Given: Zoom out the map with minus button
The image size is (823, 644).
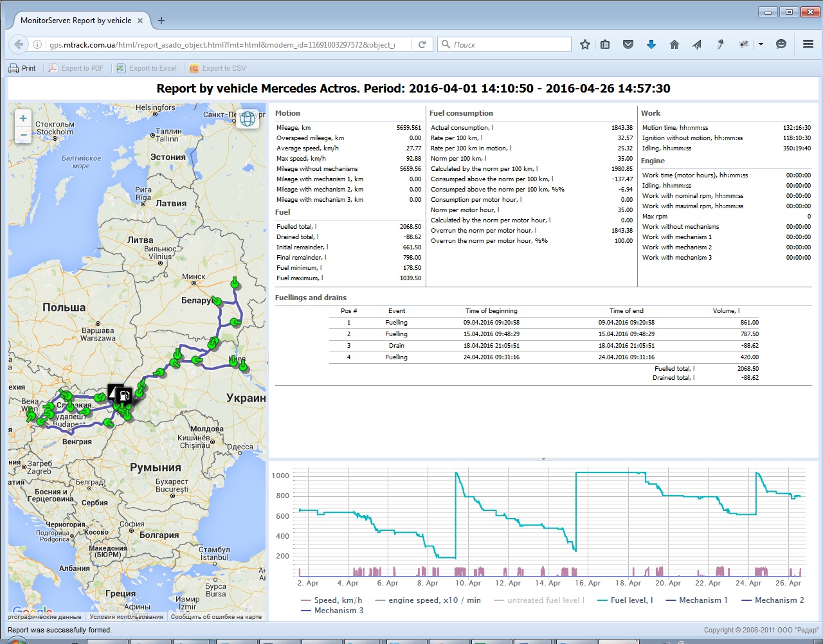Looking at the screenshot, I should point(23,134).
